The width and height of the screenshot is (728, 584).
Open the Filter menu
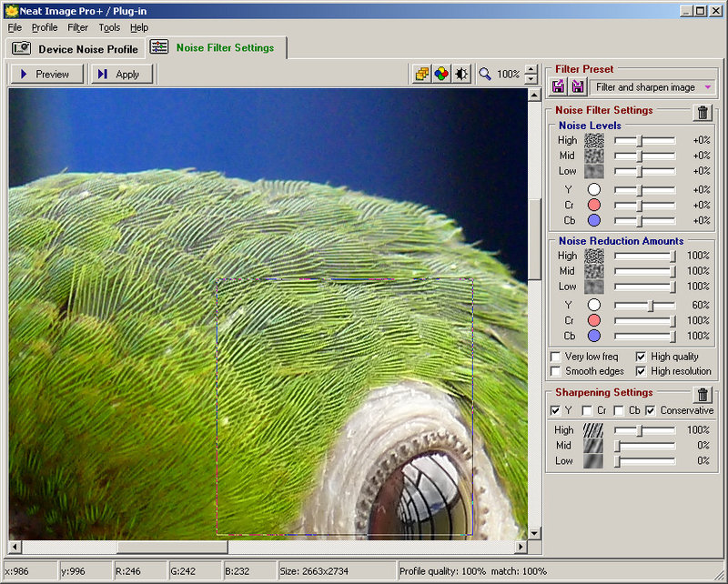point(77,28)
